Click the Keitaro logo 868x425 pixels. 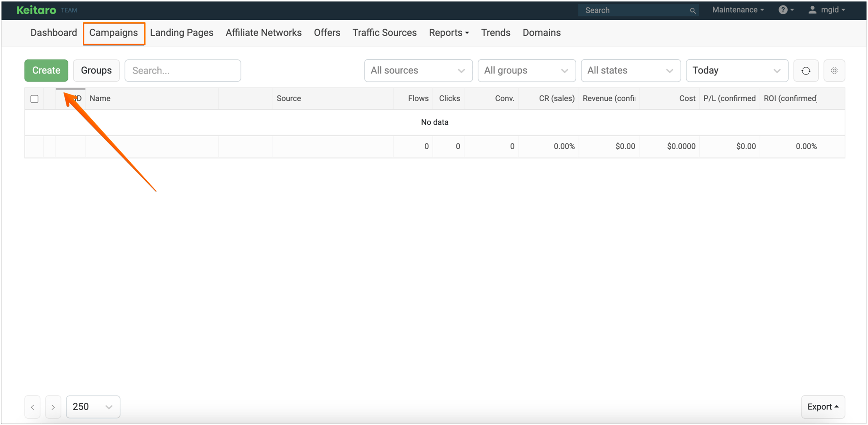click(36, 10)
